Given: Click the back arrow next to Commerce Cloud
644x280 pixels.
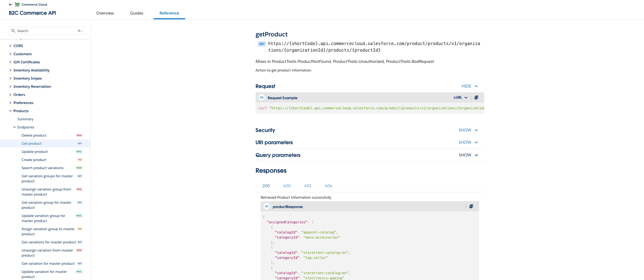Looking at the screenshot, I should pyautogui.click(x=10, y=5).
